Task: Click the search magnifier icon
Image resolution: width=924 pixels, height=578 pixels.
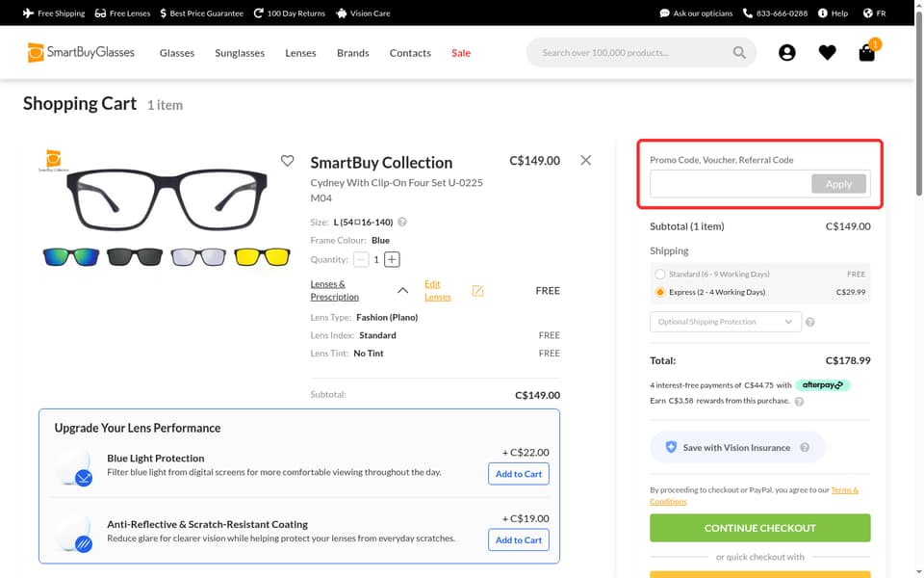Action: [739, 52]
